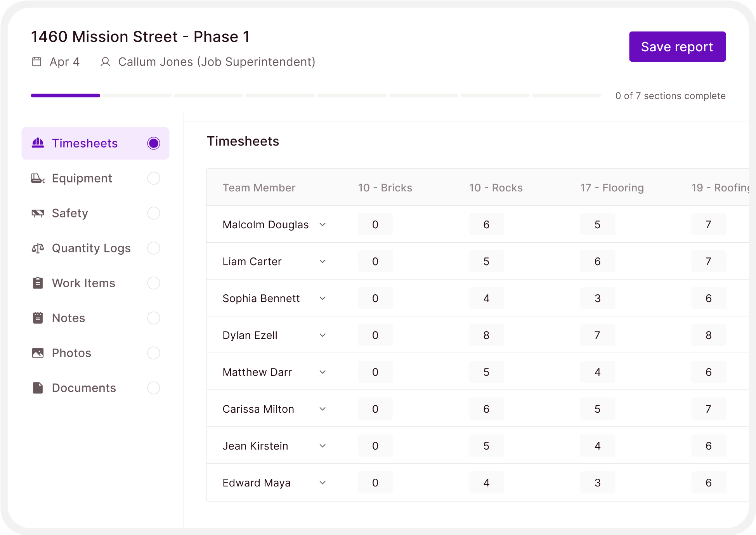Click the Save report button
The image size is (756, 535).
coord(677,47)
